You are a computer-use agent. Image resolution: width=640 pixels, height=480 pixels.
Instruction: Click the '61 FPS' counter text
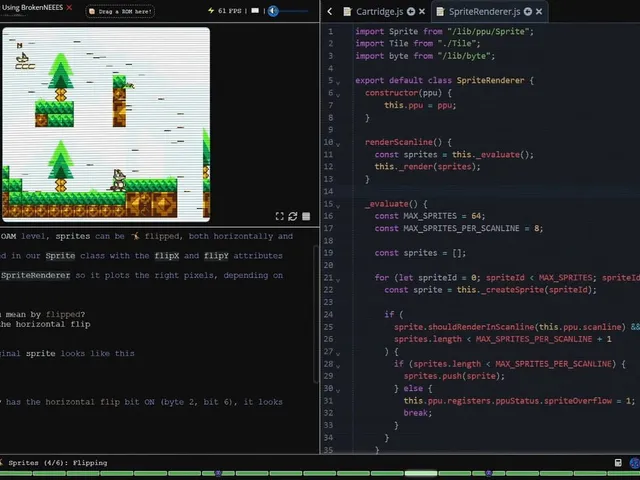[229, 11]
